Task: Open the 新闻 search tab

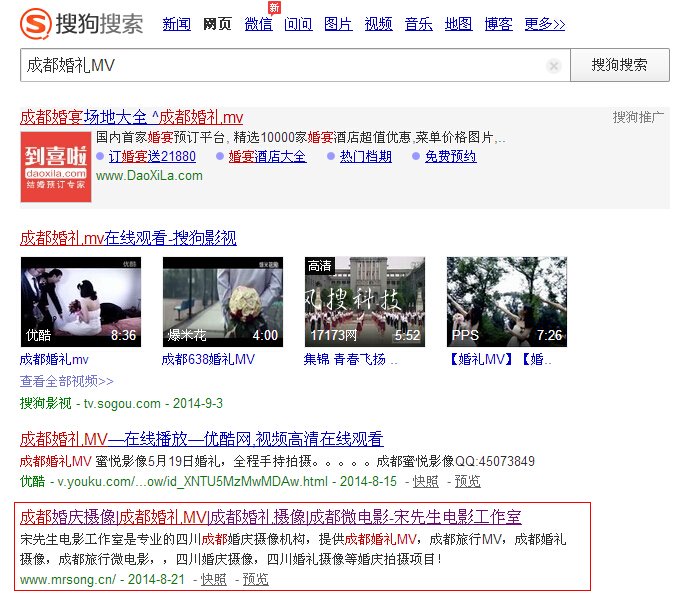Action: coord(176,24)
